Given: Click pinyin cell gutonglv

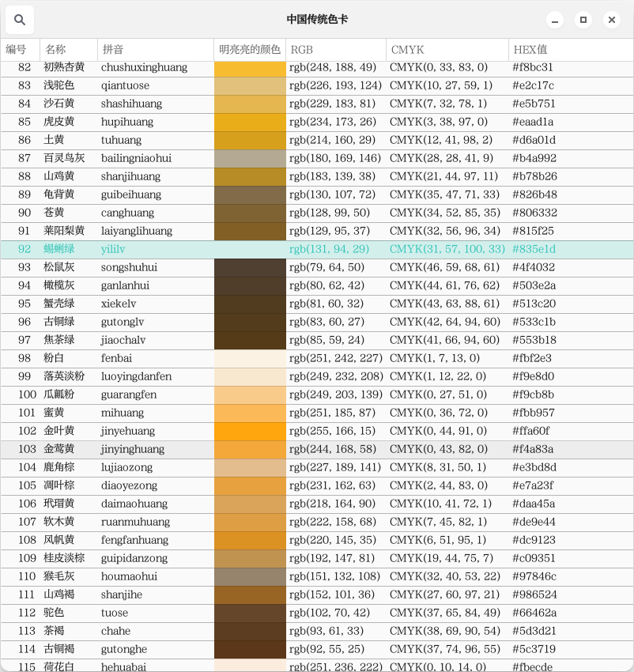Looking at the screenshot, I should [123, 323].
